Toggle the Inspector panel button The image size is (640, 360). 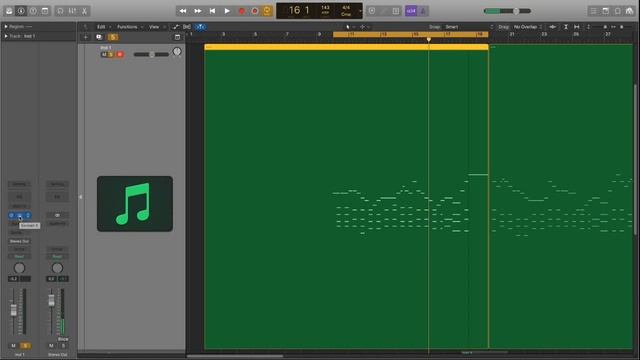pos(21,11)
